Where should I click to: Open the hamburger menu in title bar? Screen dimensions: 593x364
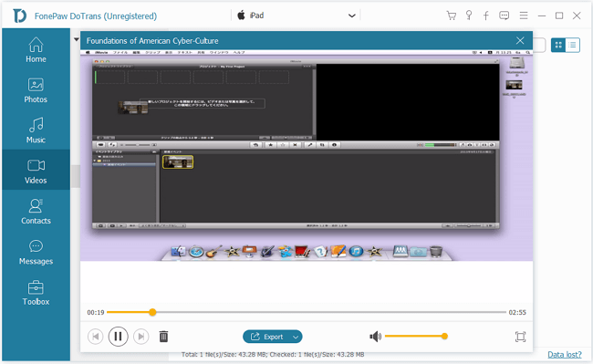click(x=524, y=16)
